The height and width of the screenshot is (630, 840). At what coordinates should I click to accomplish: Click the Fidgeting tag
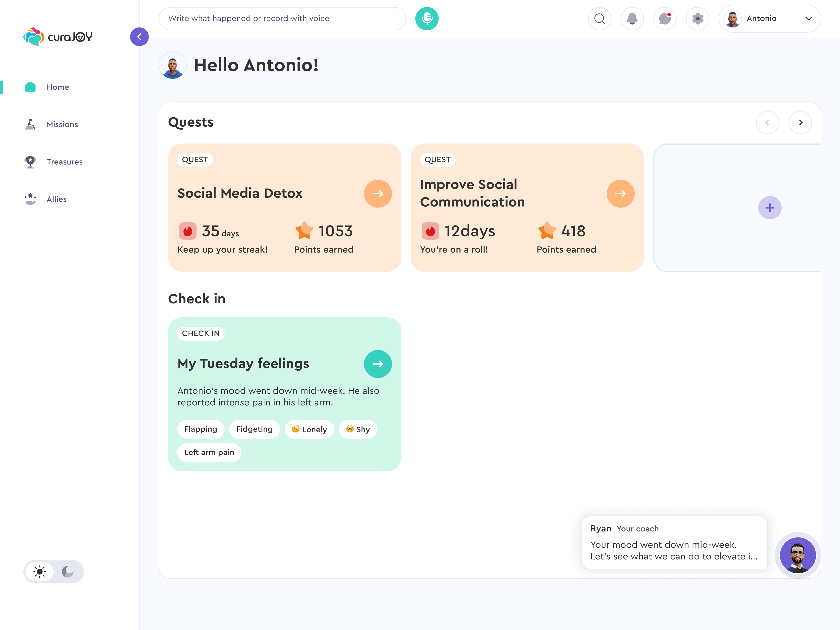click(254, 429)
